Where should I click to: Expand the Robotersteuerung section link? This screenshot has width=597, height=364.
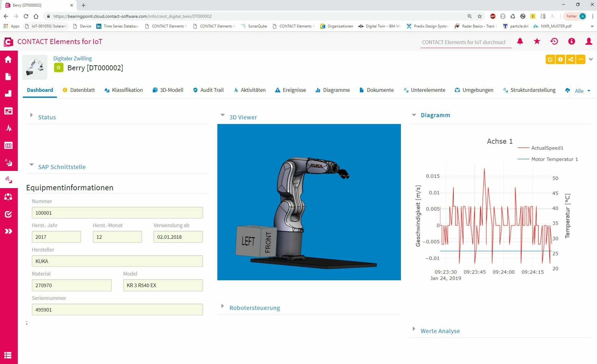254,308
